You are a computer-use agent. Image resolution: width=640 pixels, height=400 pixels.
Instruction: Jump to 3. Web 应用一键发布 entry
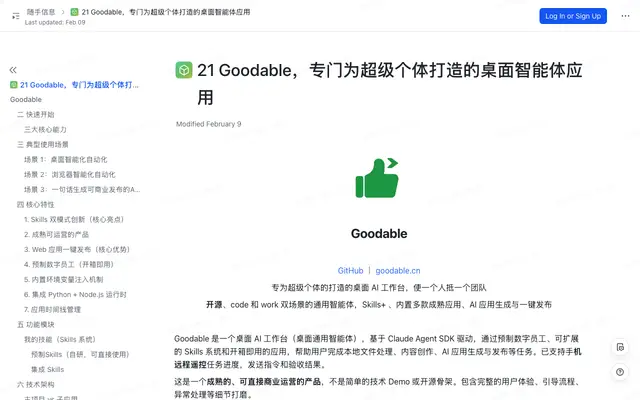77,250
